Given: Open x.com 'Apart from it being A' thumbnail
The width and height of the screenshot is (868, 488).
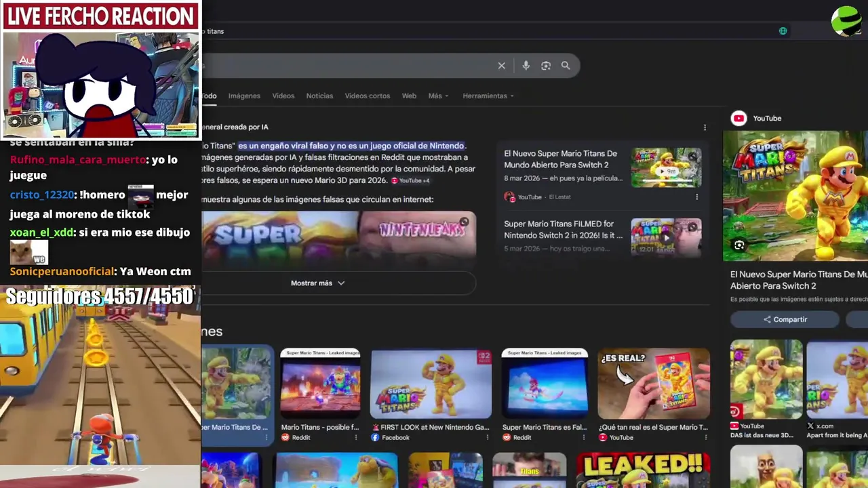Looking at the screenshot, I should click(x=837, y=380).
